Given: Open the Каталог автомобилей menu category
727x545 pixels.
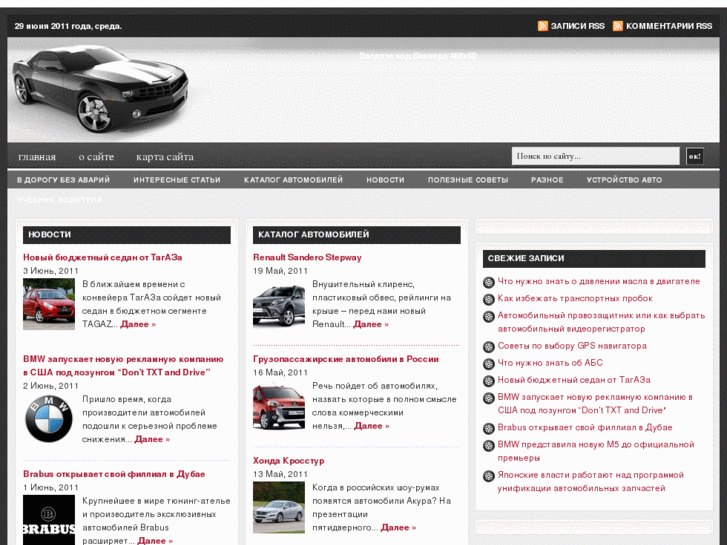Looking at the screenshot, I should pos(293,180).
